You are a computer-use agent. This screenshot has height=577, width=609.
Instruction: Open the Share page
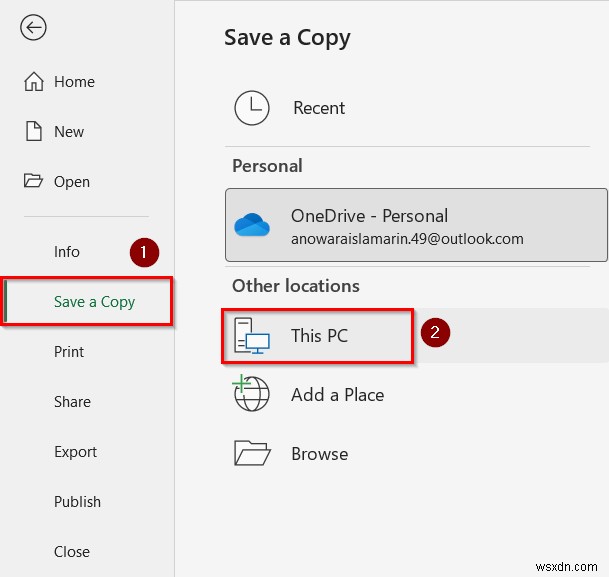click(72, 402)
